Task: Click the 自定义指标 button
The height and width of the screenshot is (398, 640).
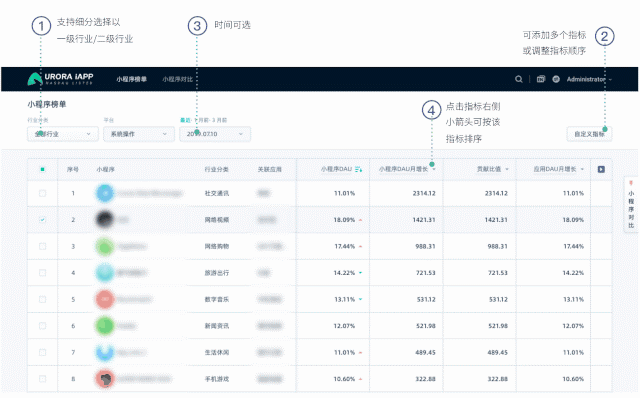Action: pyautogui.click(x=589, y=134)
